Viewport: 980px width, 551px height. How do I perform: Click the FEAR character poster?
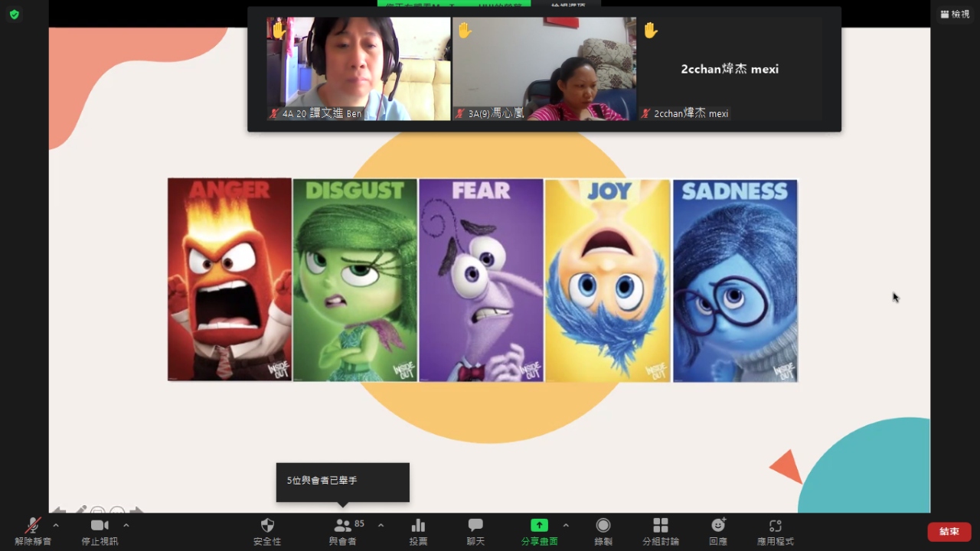[481, 279]
